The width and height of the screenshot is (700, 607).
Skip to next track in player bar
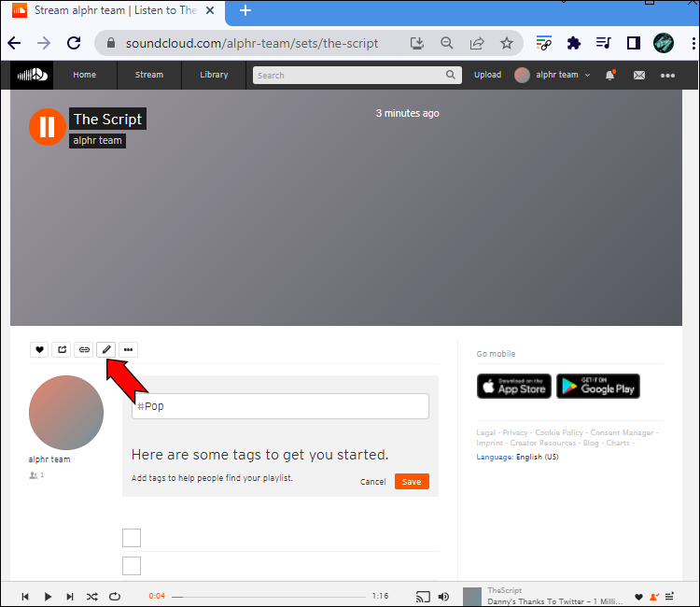click(70, 597)
